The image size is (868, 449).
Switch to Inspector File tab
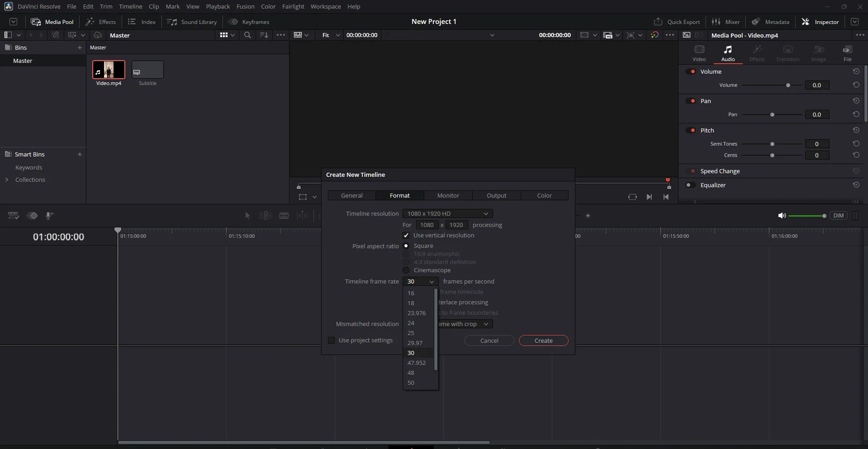coord(847,53)
